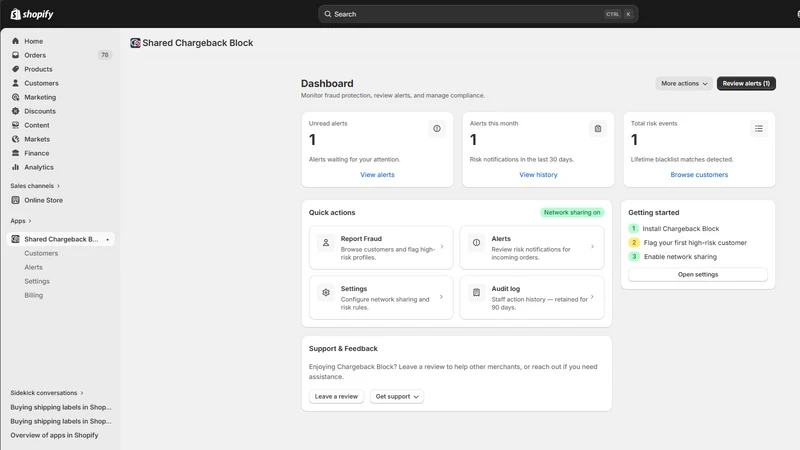Select Customers under Shared Chargeback app
800x450 pixels.
tap(41, 253)
